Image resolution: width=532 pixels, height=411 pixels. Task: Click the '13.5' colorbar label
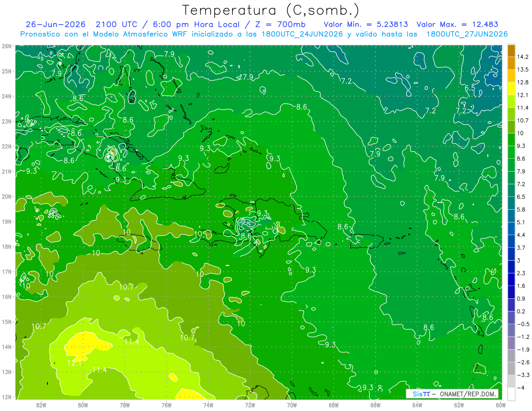pos(522,70)
